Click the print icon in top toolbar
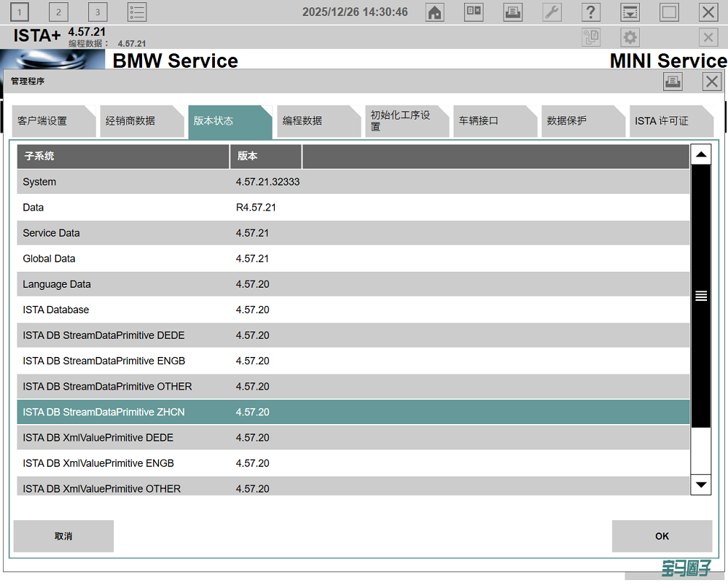 pyautogui.click(x=513, y=12)
